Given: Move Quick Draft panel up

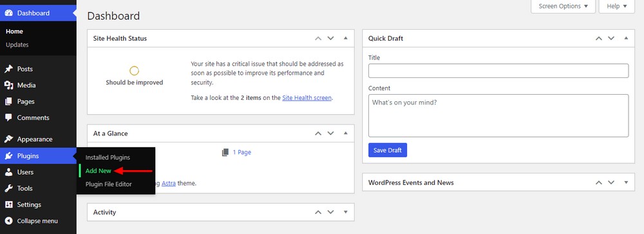Looking at the screenshot, I should pyautogui.click(x=599, y=38).
